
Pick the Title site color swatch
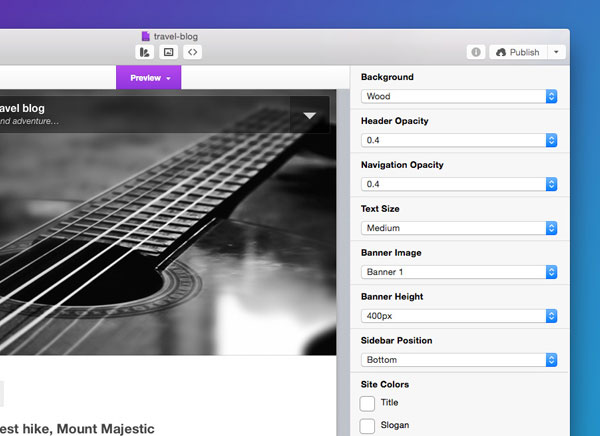[367, 403]
